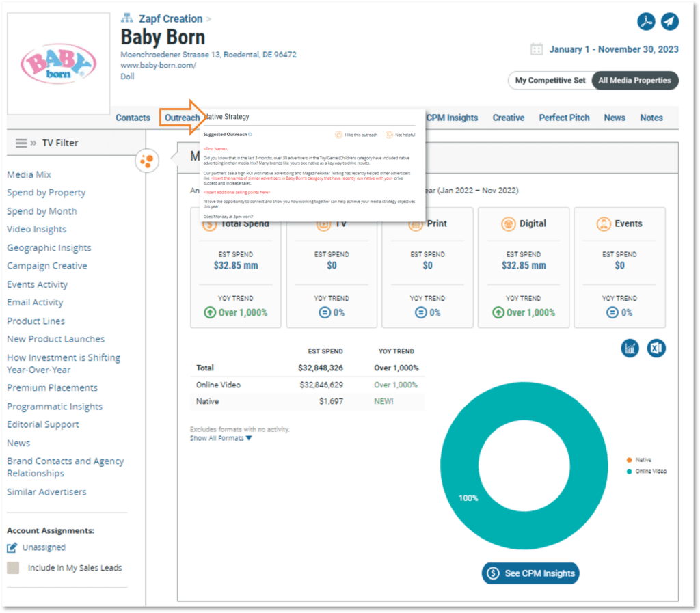The height and width of the screenshot is (613, 700).
Task: Expand Show All Formats dropdown
Action: click(221, 438)
